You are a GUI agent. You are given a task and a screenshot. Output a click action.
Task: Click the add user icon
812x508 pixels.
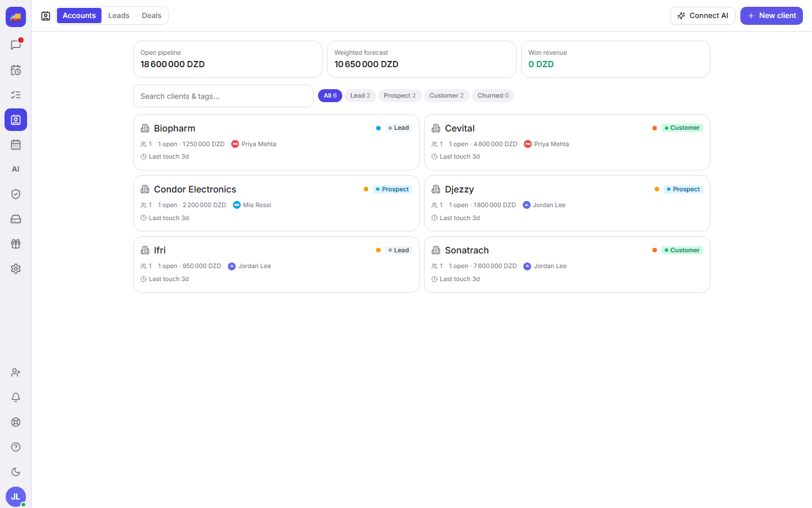16,373
